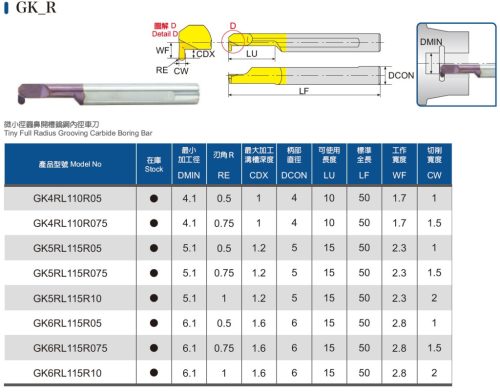Click WF value 1.7 in GK4RL110R05 row
The width and height of the screenshot is (500, 392).
[399, 198]
